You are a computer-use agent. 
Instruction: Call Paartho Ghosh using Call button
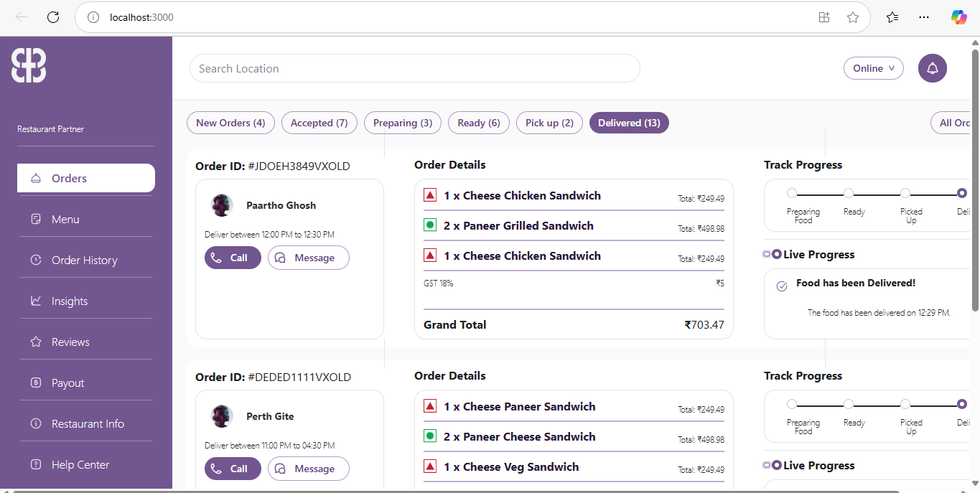[x=232, y=258]
